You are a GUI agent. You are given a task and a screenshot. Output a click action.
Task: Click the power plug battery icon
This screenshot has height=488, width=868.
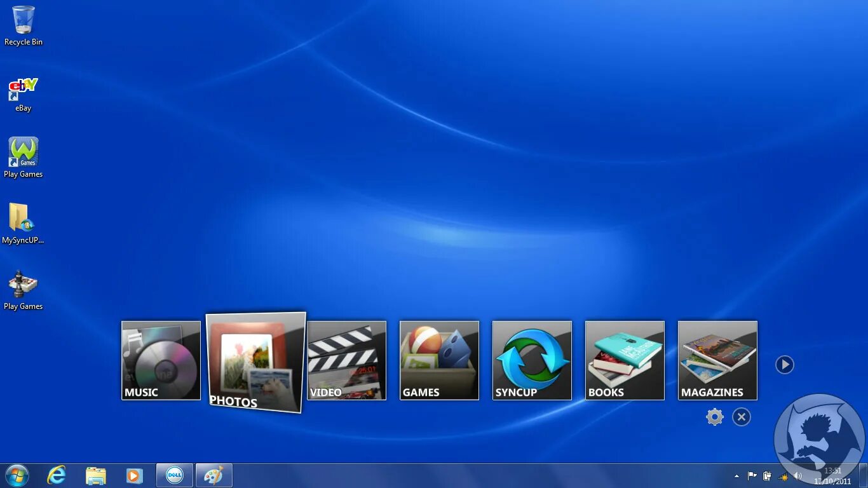point(768,475)
